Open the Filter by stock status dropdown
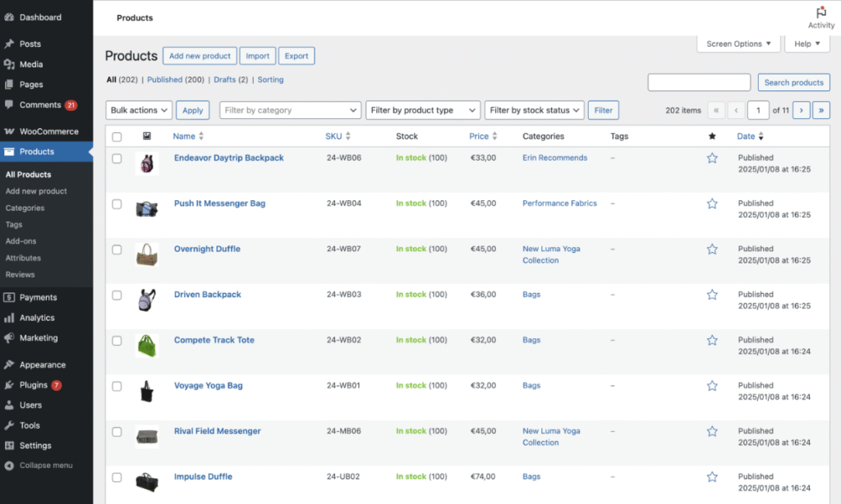The image size is (841, 504). pyautogui.click(x=534, y=110)
